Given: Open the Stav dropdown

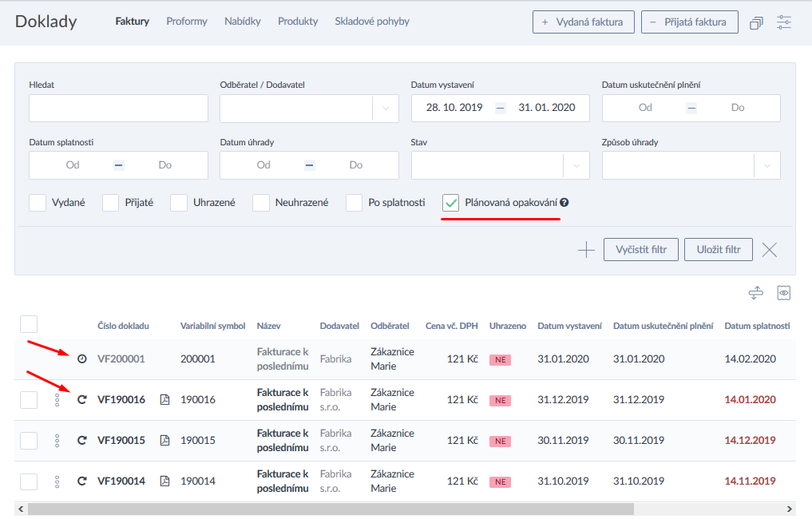Looking at the screenshot, I should click(x=576, y=165).
